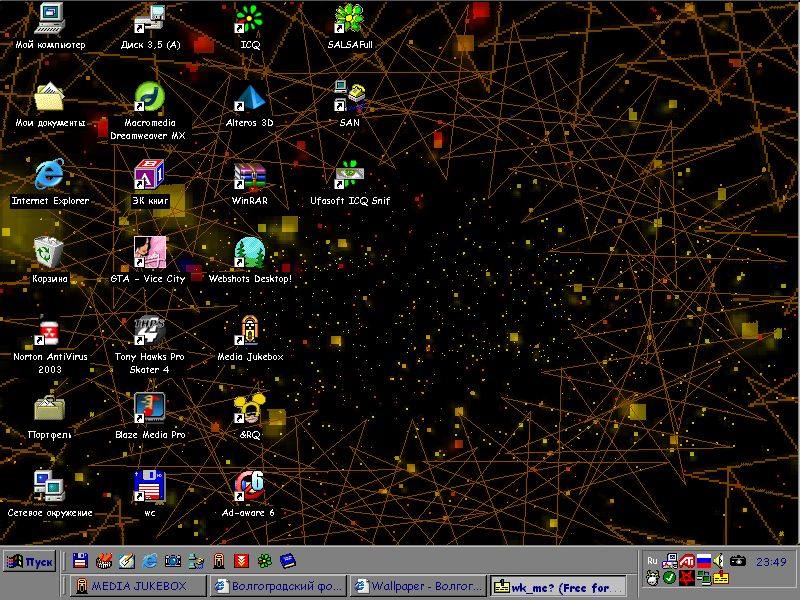Select the Корзина recycle bin icon

point(49,260)
